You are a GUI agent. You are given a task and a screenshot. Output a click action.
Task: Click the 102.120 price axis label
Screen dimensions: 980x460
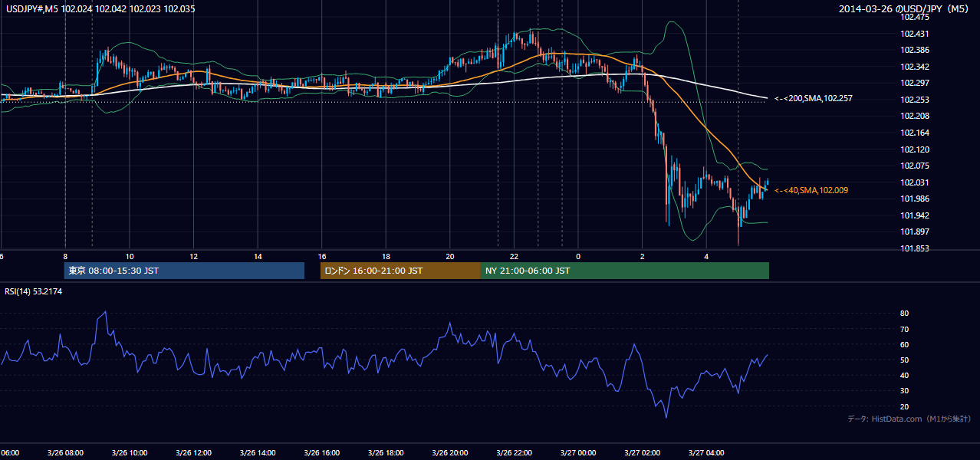(x=915, y=149)
